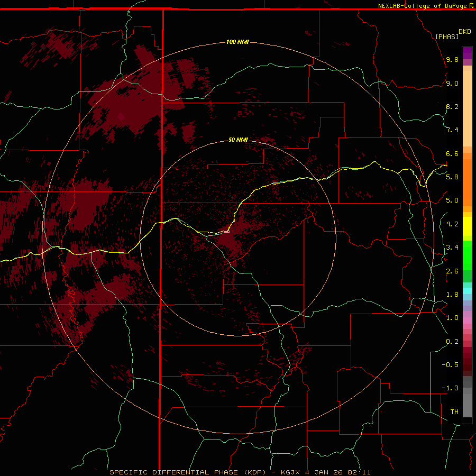This screenshot has width=476, height=476.
Task: Click the 1.0 legend value
Action: coord(452,318)
